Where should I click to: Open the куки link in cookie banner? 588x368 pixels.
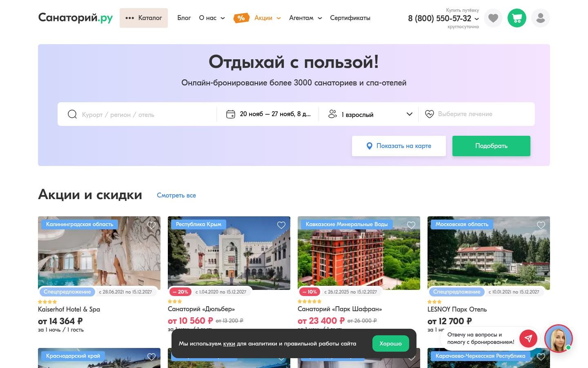pos(229,343)
